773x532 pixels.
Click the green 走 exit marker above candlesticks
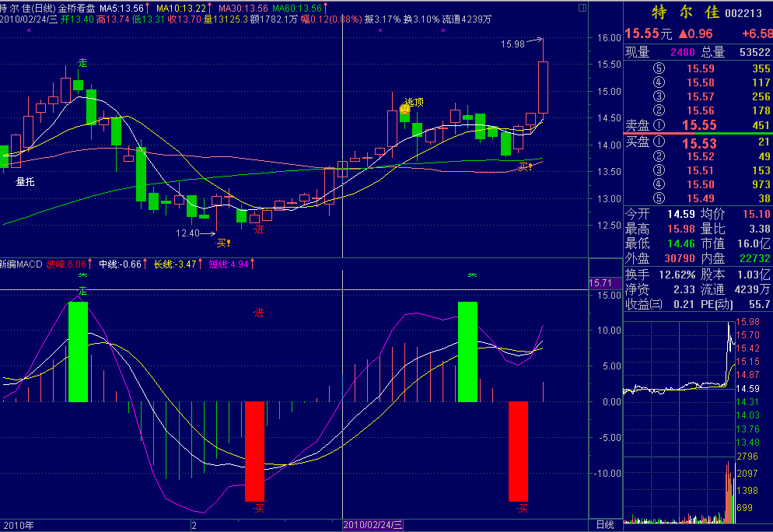point(82,62)
